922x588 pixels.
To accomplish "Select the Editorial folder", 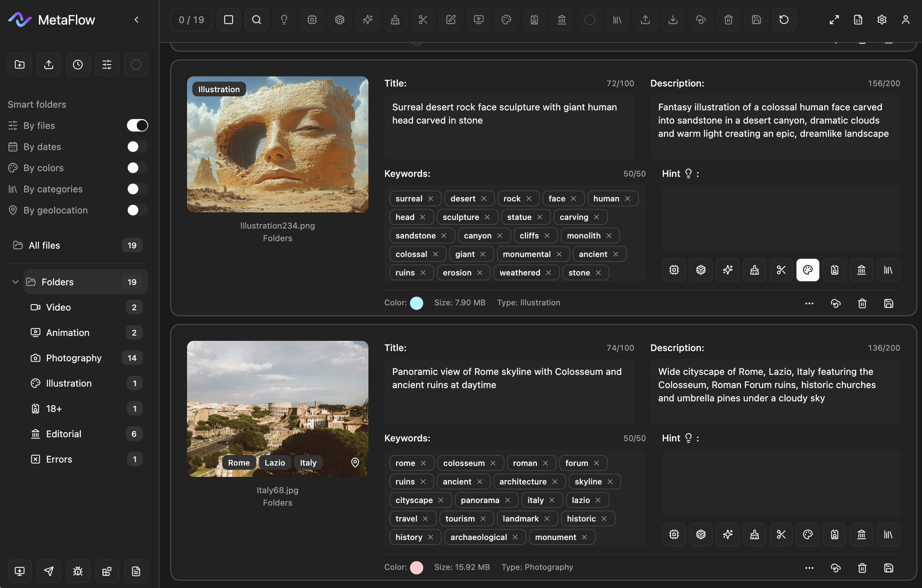I will point(63,434).
